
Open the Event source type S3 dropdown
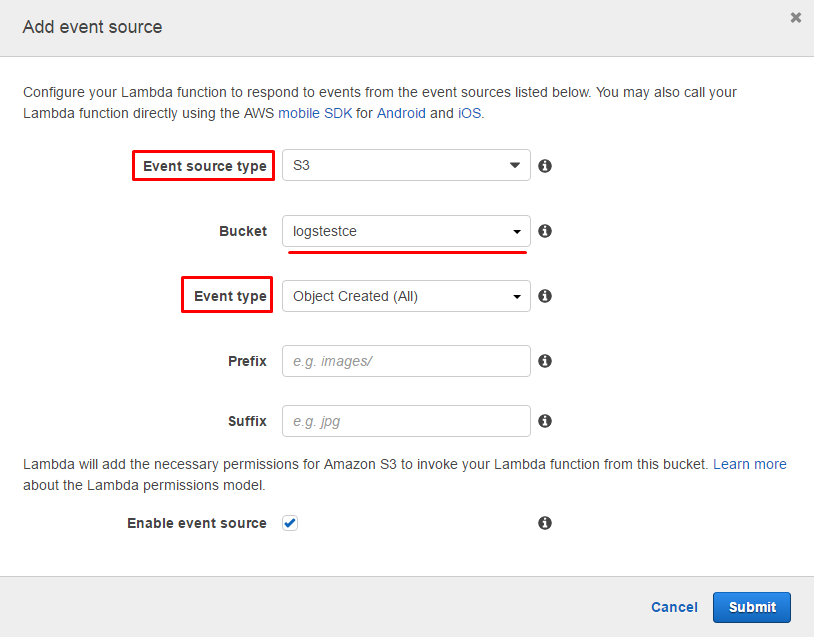(x=406, y=165)
